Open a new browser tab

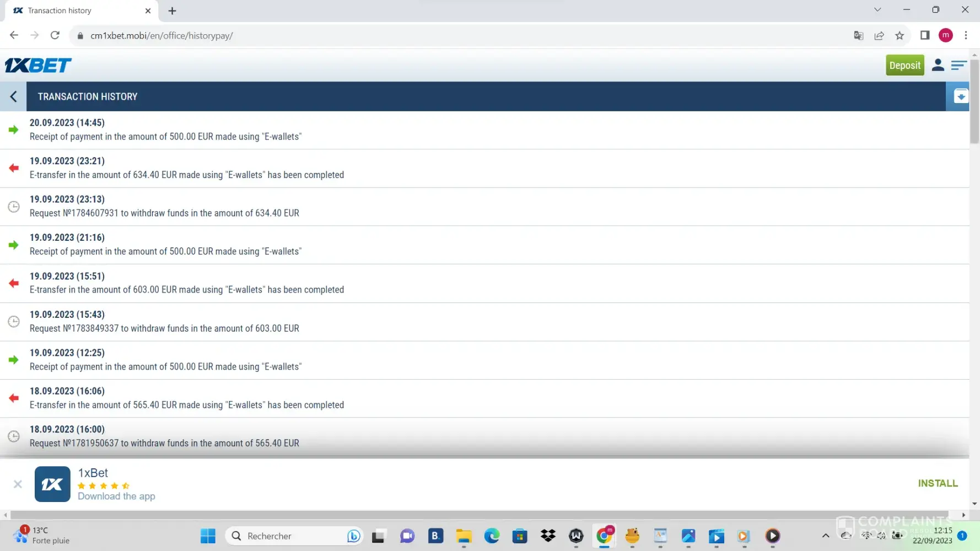click(172, 10)
